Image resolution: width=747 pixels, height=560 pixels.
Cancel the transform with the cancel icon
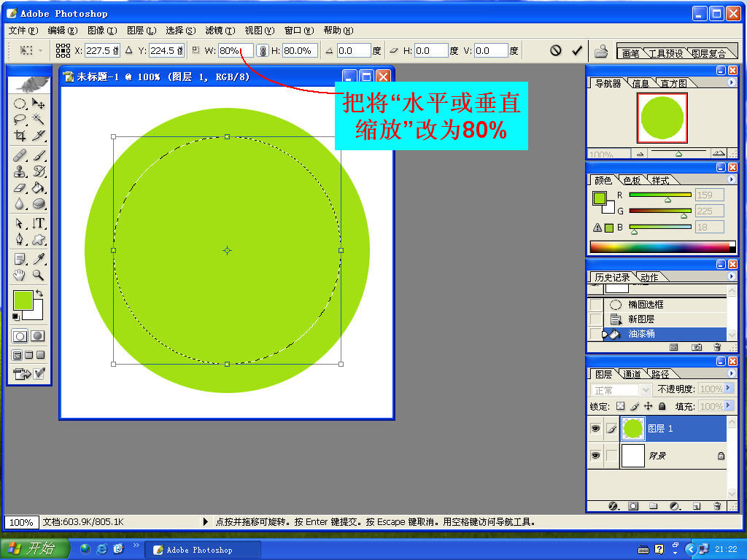click(555, 50)
